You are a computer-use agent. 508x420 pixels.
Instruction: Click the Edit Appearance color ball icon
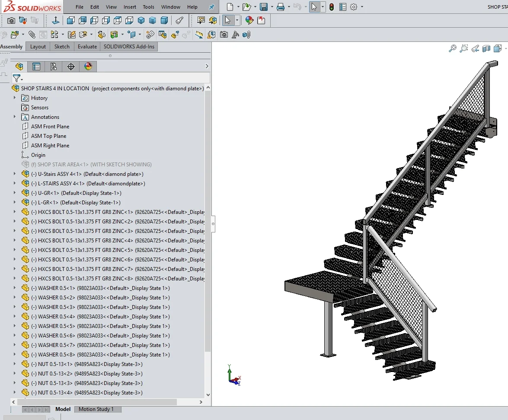(x=249, y=20)
